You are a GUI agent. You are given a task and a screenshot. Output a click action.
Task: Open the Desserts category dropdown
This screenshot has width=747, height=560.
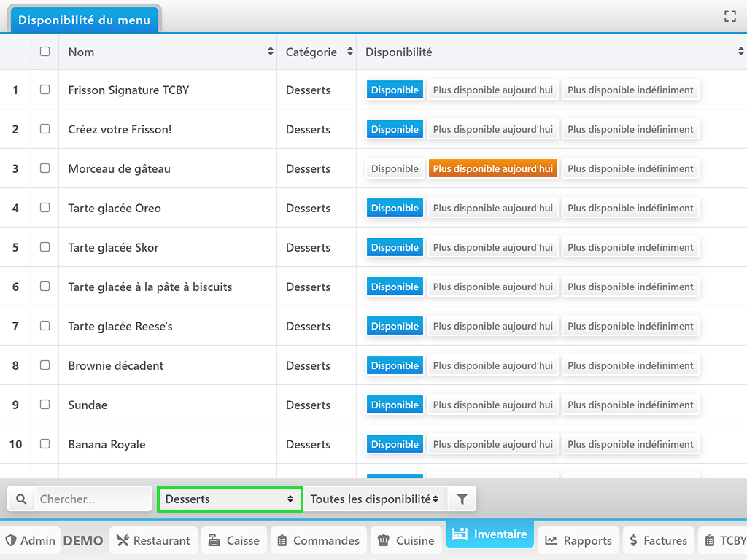229,499
